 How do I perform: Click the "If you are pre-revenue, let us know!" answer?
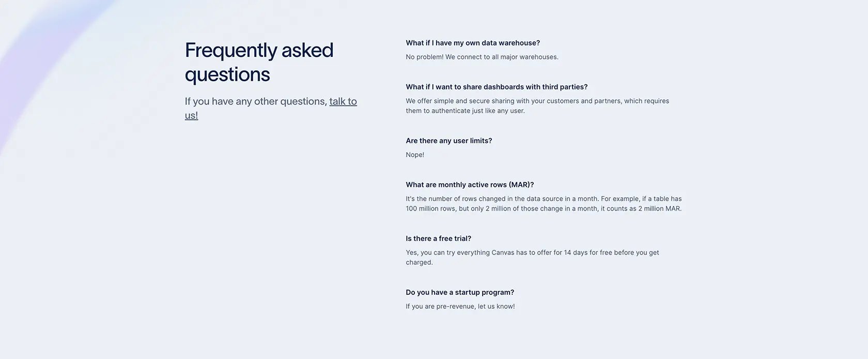tap(460, 306)
